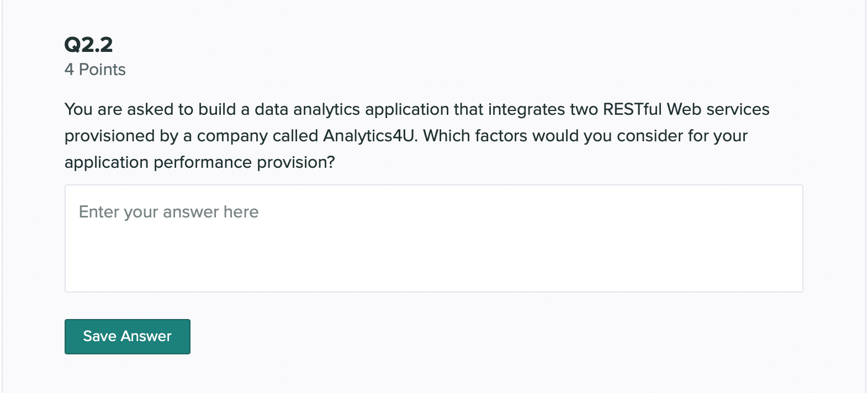Click the word 'RESTful' in the question
Screen dimensions: 868x393
(632, 109)
